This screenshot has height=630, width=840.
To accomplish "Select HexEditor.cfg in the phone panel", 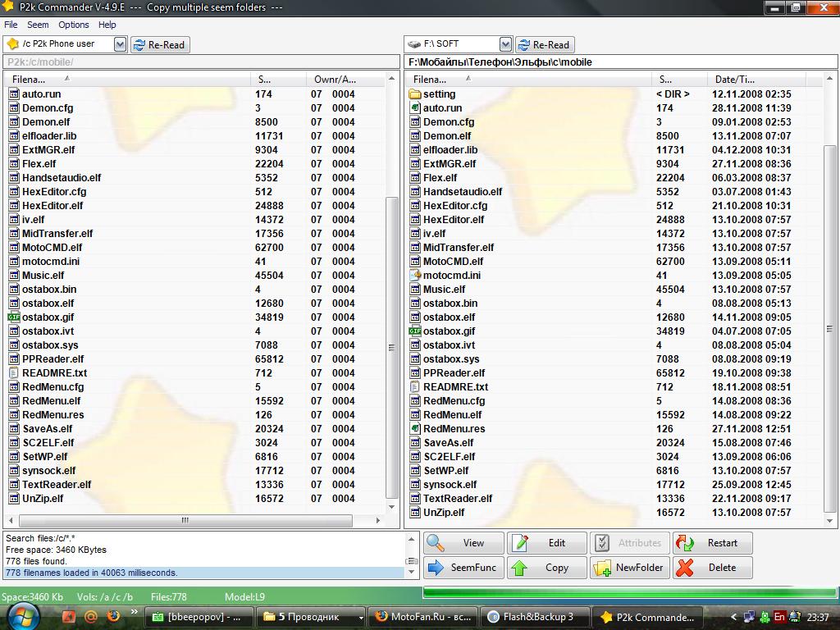I will click(x=53, y=192).
